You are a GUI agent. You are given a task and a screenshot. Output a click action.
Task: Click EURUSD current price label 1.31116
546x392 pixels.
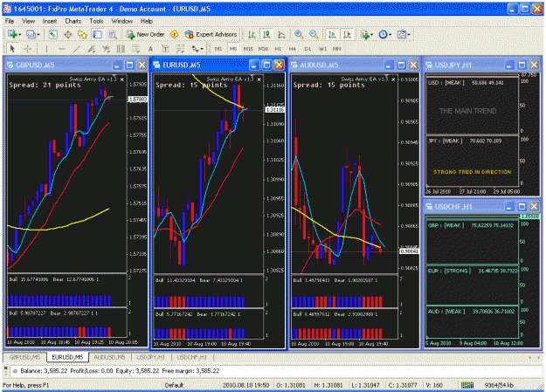[275, 110]
